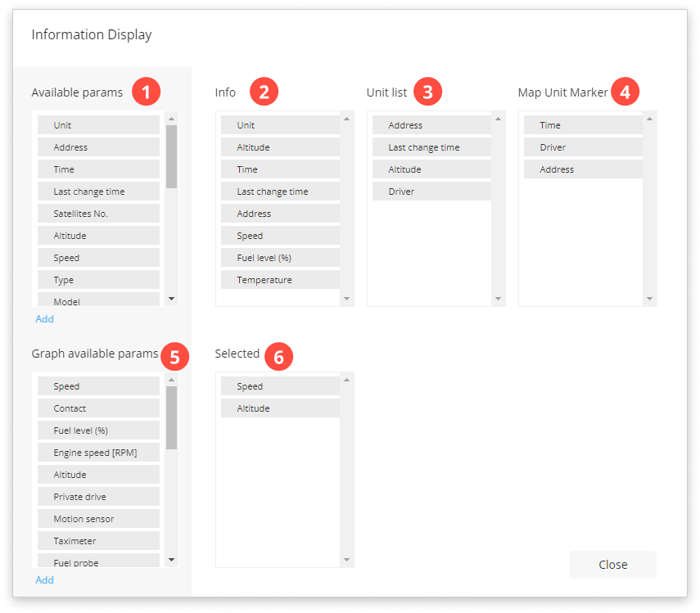Click scroll down arrow in Graph available params
The image size is (700, 613).
[171, 560]
